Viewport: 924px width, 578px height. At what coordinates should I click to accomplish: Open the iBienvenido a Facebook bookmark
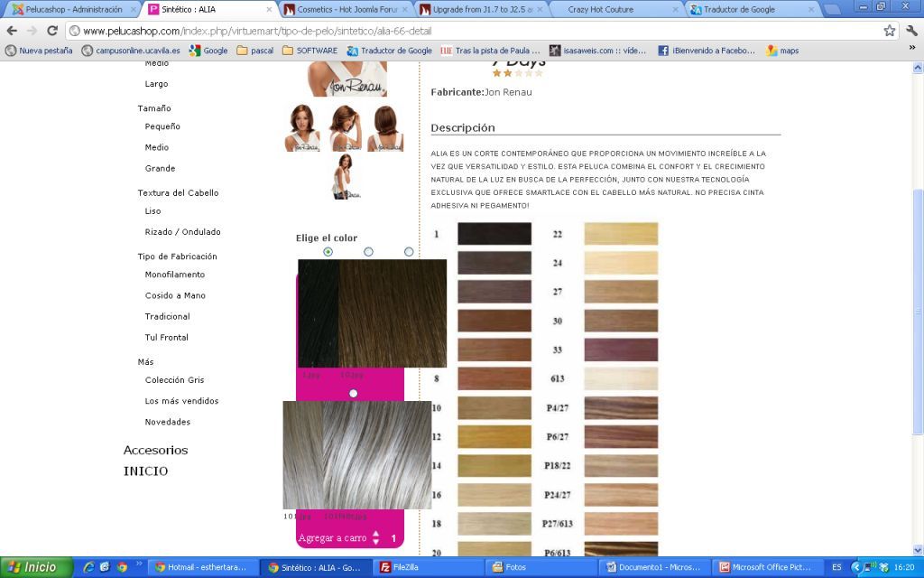707,51
